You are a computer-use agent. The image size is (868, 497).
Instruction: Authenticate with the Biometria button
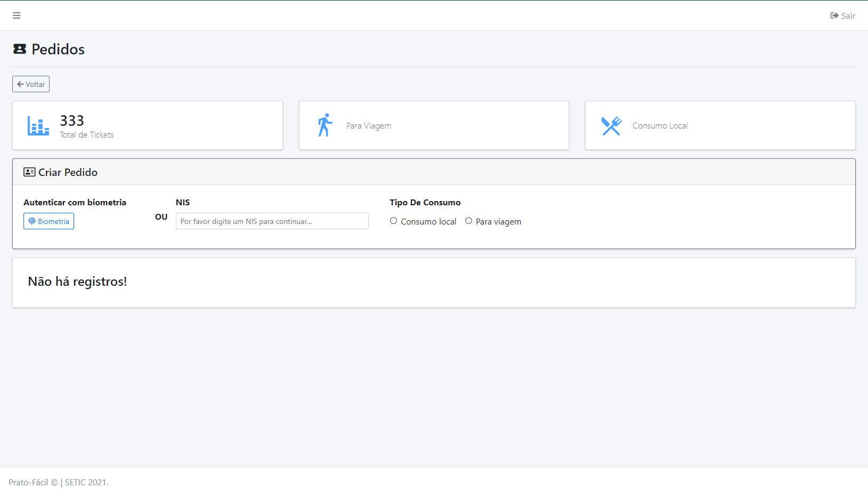pyautogui.click(x=48, y=221)
